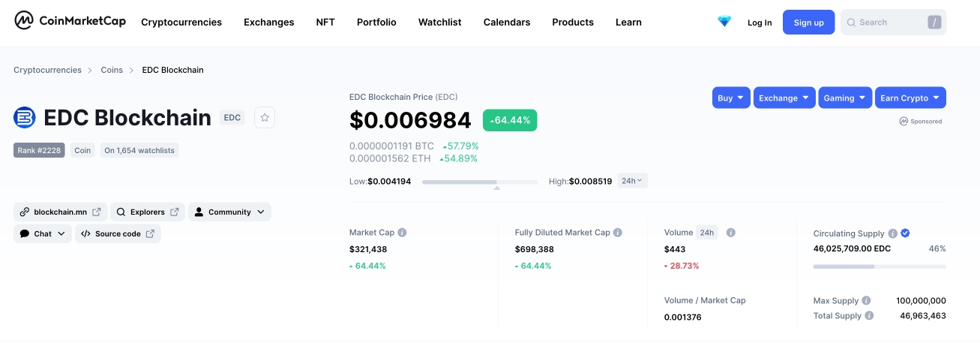Go to Watchlist
The image size is (980, 343).
coord(440,22)
